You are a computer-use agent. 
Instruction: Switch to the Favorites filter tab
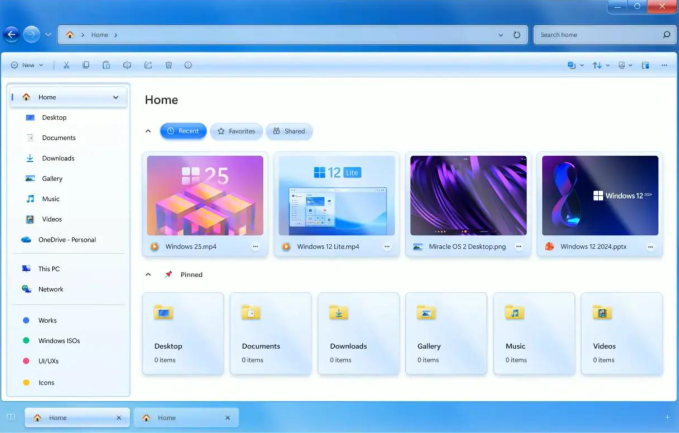[236, 131]
